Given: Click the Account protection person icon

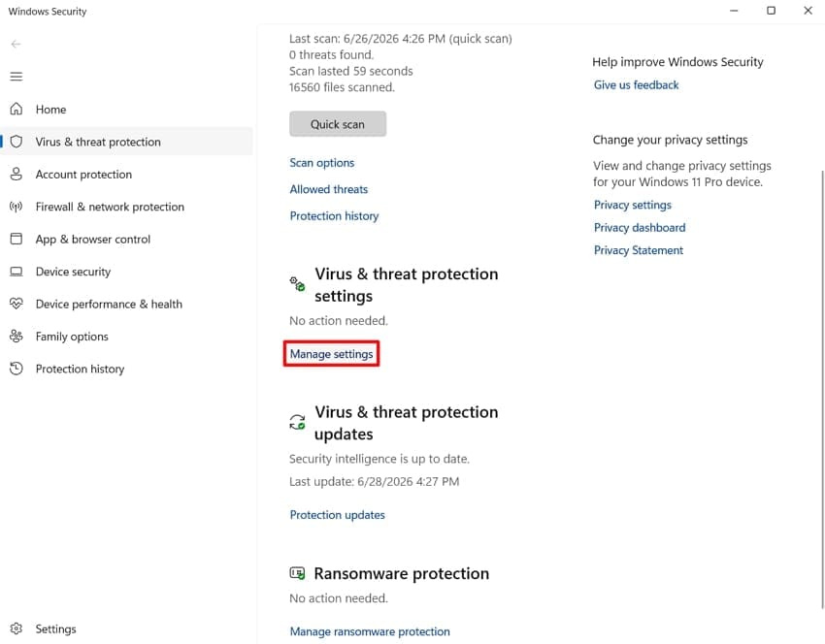Looking at the screenshot, I should (16, 174).
